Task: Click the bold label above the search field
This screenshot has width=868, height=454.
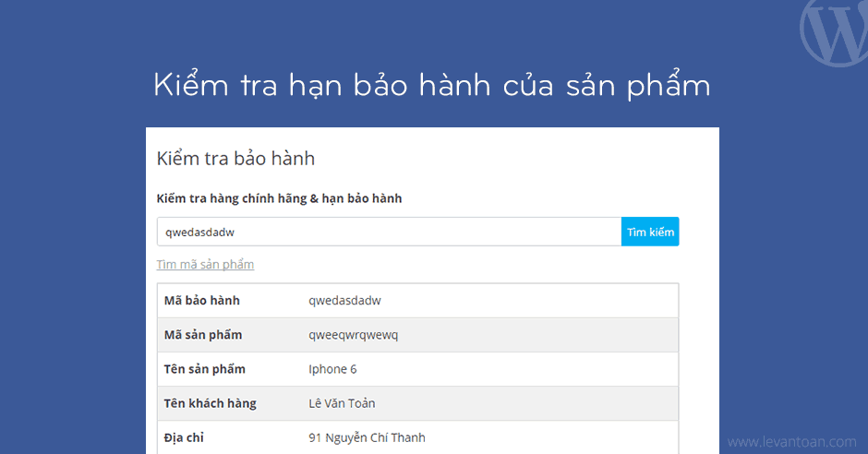Action: coord(279,198)
